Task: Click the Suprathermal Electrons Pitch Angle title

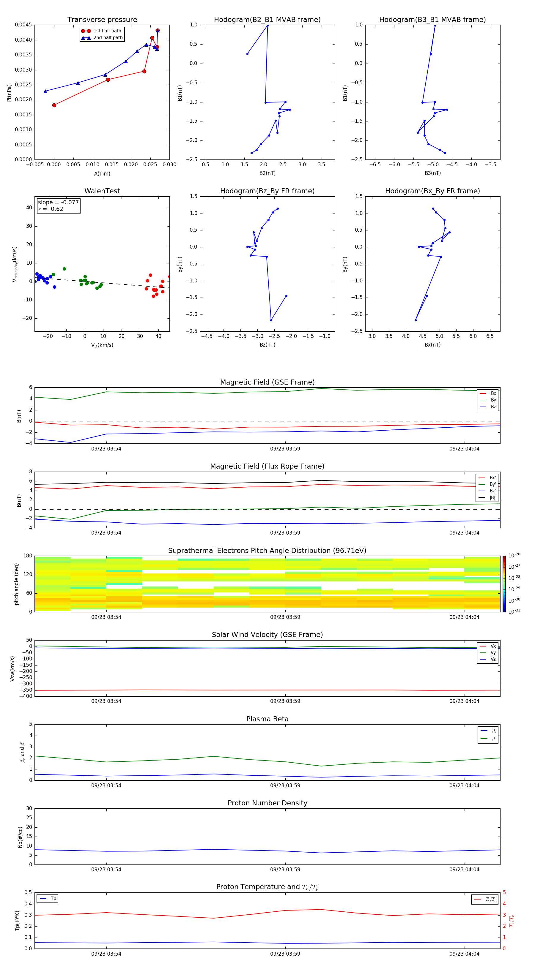Action: (x=267, y=551)
